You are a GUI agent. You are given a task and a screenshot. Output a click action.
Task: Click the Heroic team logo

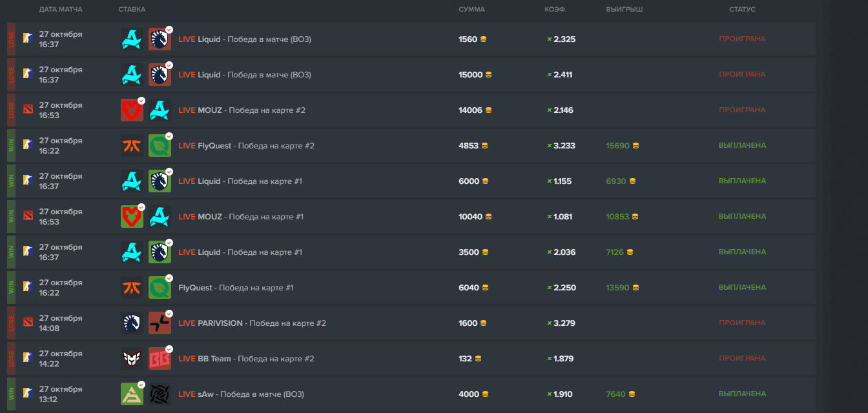point(132,359)
